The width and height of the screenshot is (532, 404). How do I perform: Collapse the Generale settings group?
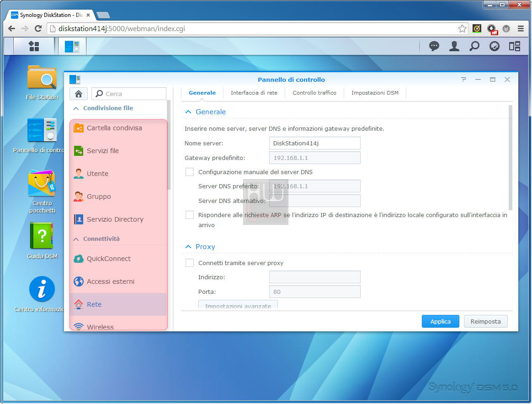[188, 112]
